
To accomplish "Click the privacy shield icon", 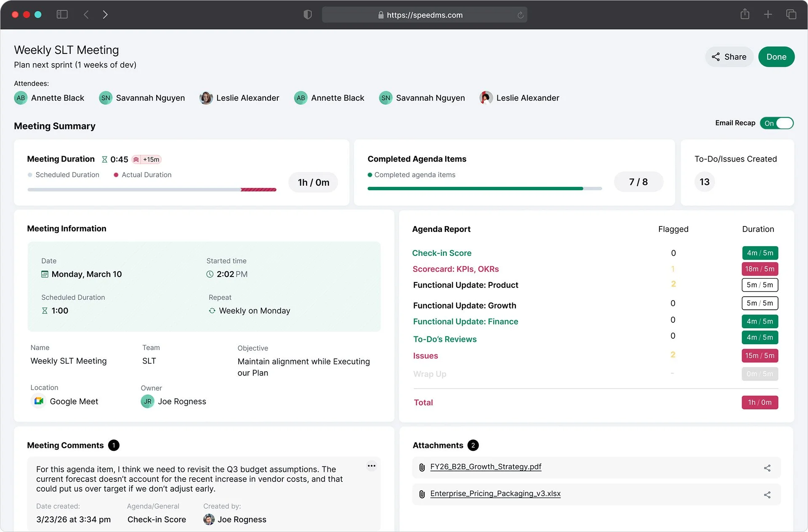I will 308,15.
